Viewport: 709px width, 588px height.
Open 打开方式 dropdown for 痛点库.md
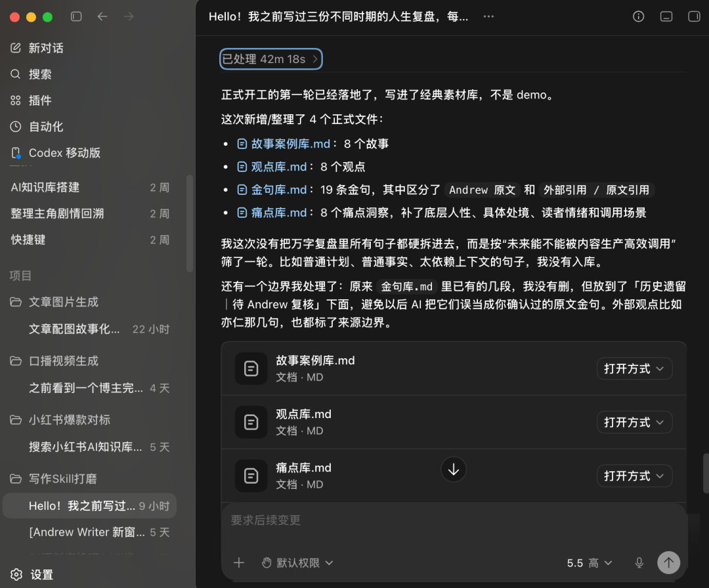click(634, 476)
